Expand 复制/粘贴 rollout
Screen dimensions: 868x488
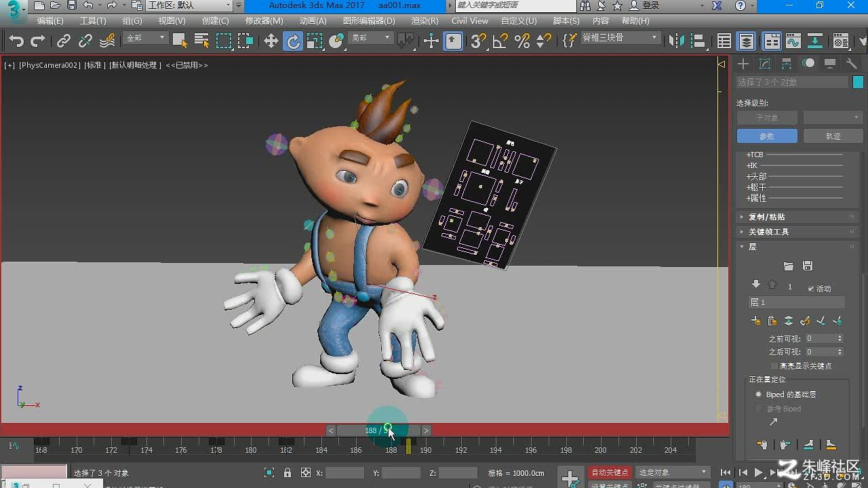[x=797, y=217]
